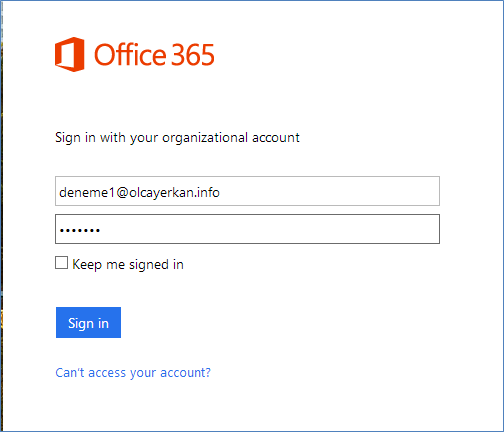Click the word "organizational" in the heading
504x432 pixels.
coord(205,138)
